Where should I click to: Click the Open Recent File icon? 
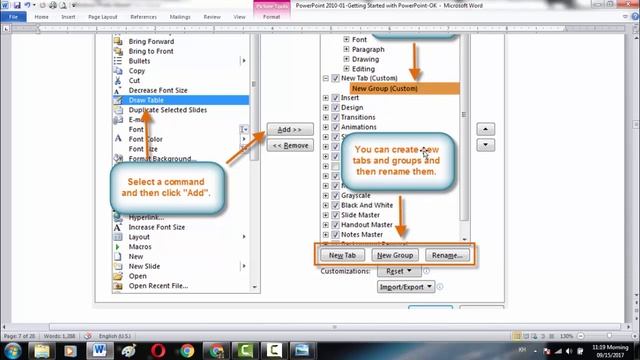[x=118, y=286]
